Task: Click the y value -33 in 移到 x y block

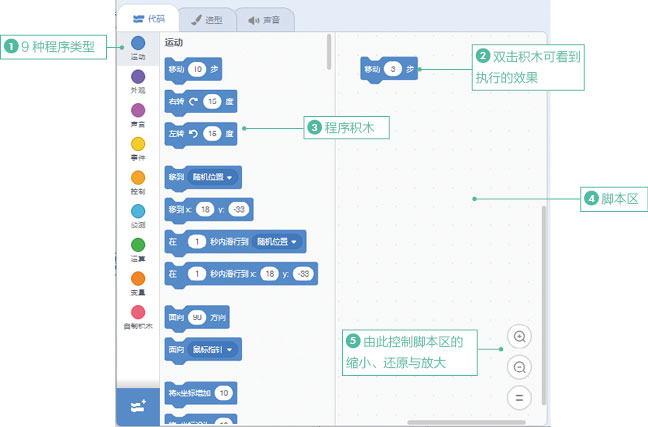Action: tap(239, 210)
